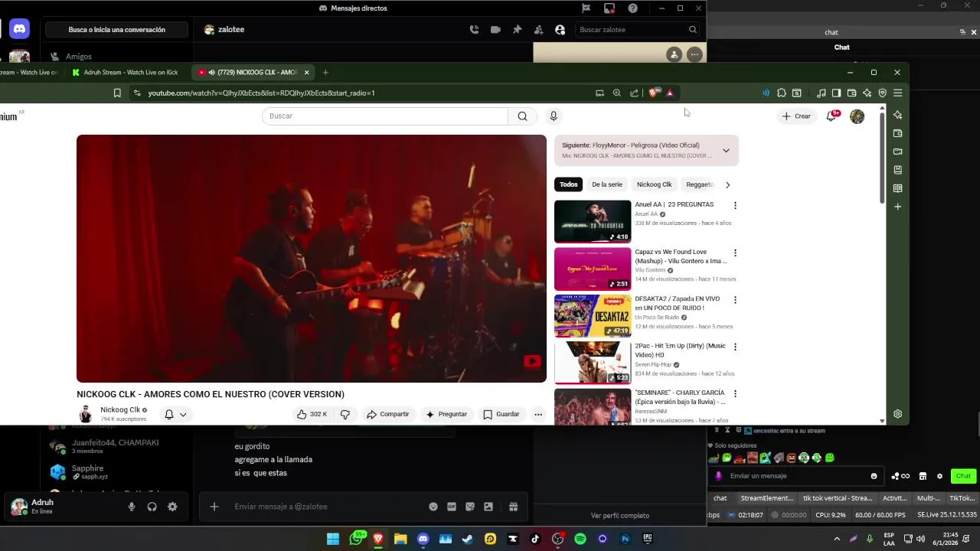The image size is (980, 551).
Task: Toggle the browser sidebar panel
Action: [836, 93]
